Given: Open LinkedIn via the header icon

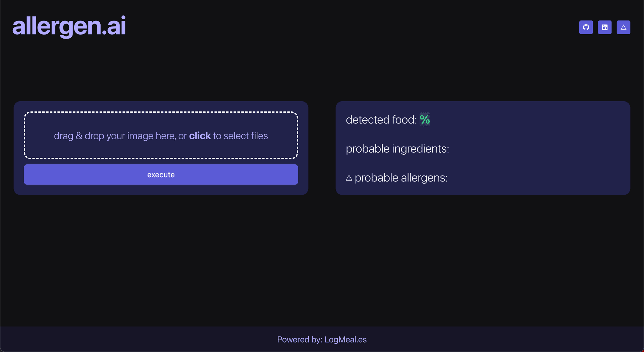Looking at the screenshot, I should pos(605,27).
